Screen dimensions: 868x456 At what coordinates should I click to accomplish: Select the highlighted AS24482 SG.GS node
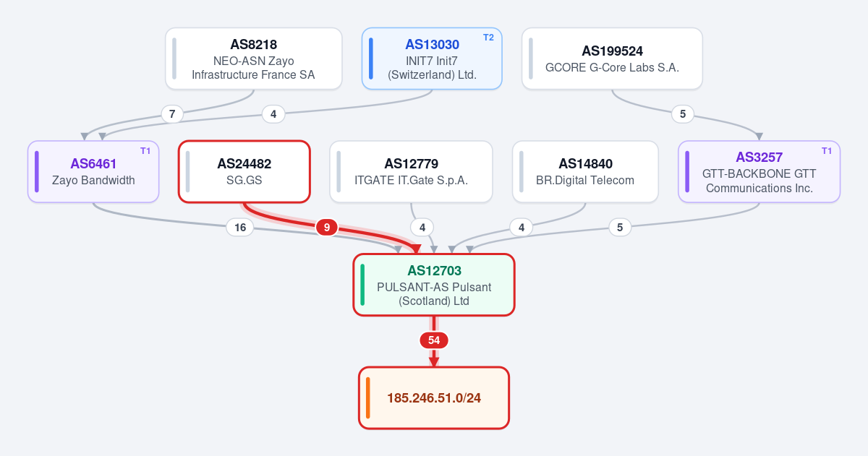[244, 172]
